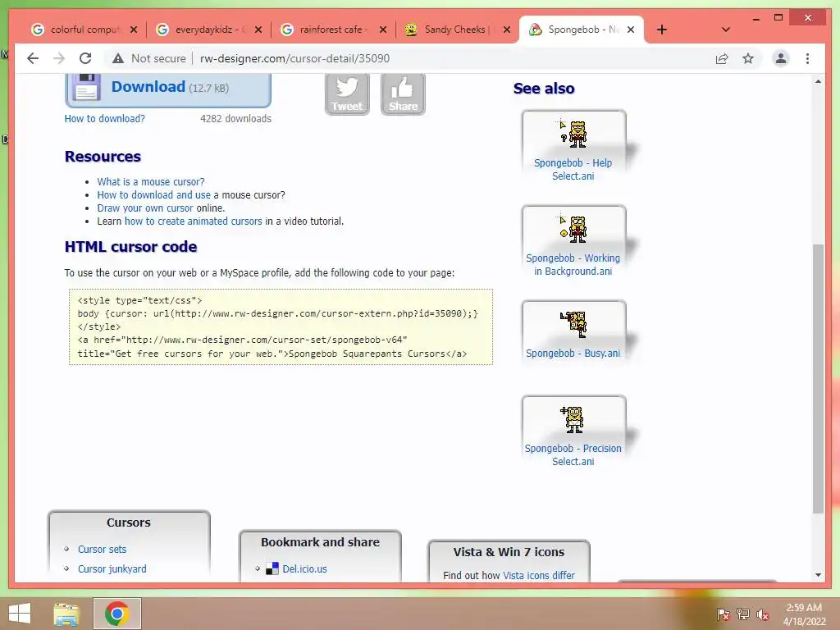This screenshot has width=840, height=630.
Task: Open What is a mouse cursor? link
Action: (x=151, y=181)
